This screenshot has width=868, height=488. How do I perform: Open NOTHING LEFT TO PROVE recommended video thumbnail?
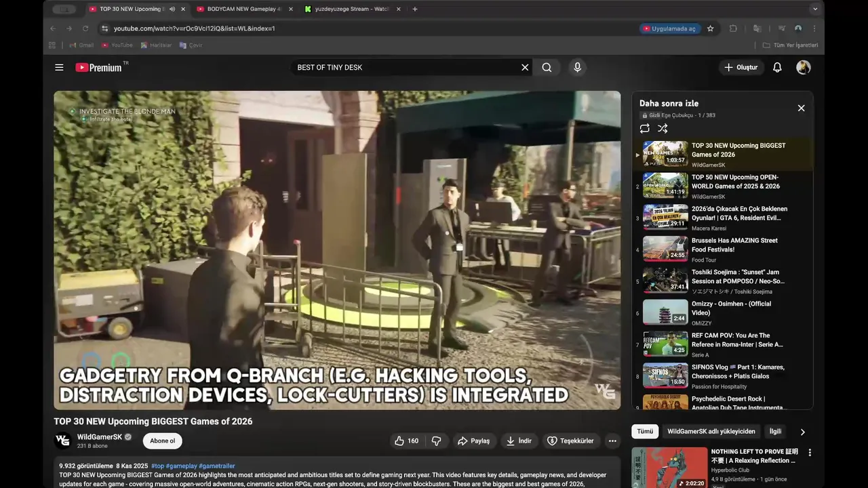[669, 468]
